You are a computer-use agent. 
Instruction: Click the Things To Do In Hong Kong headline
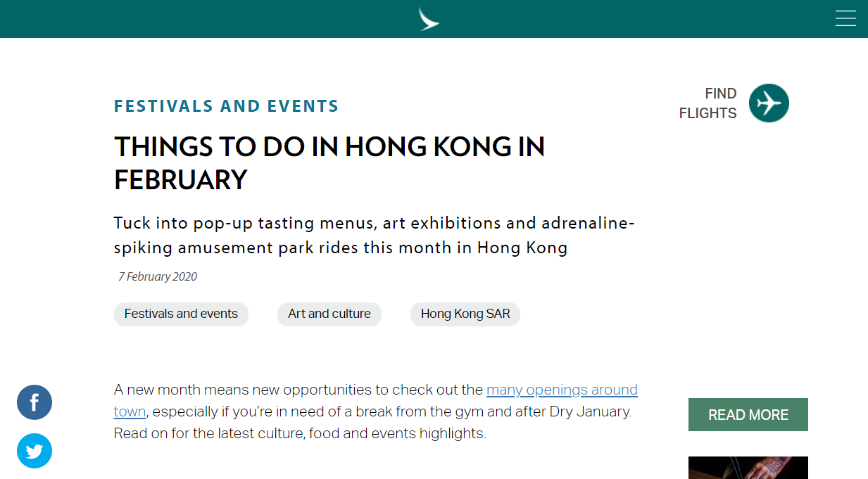pos(329,163)
